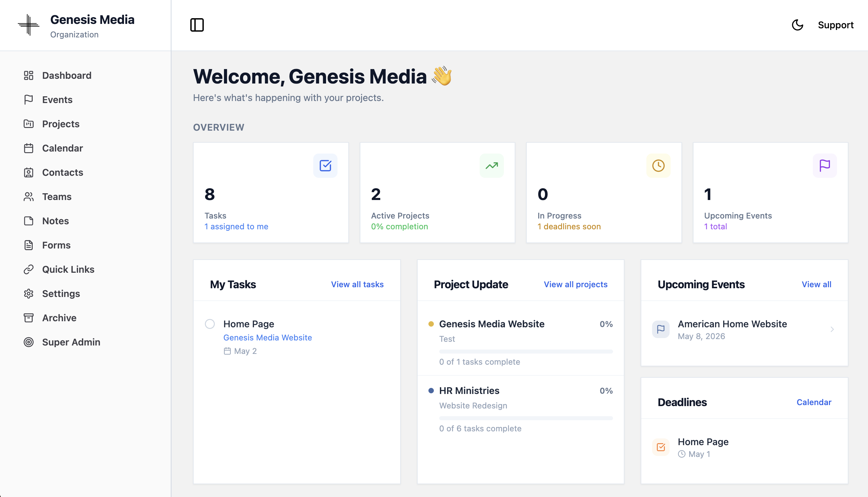Image resolution: width=868 pixels, height=497 pixels.
Task: Expand American Home Website chevron
Action: [x=832, y=329]
